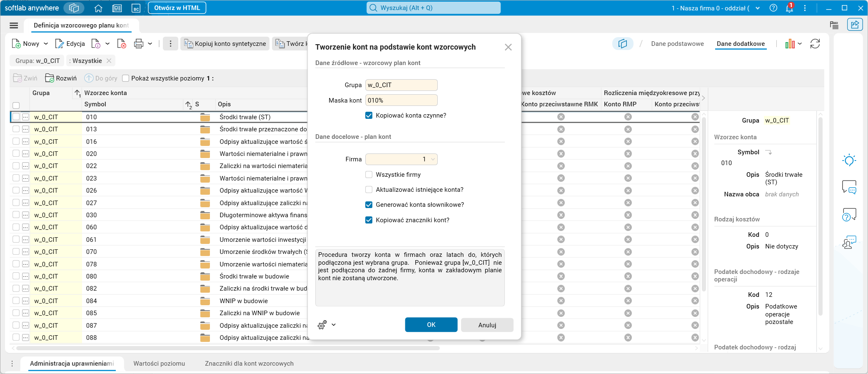The height and width of the screenshot is (374, 868).
Task: Open the help chat question sidebar icon
Action: click(x=849, y=215)
